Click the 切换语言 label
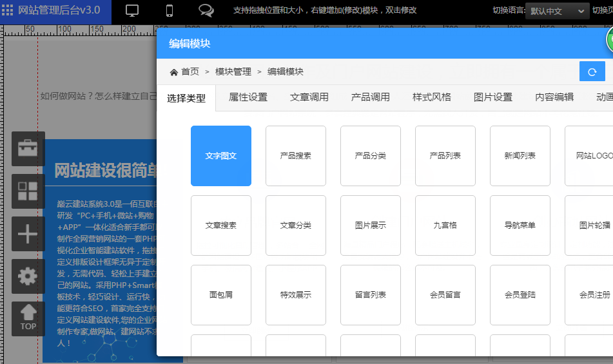 click(509, 10)
